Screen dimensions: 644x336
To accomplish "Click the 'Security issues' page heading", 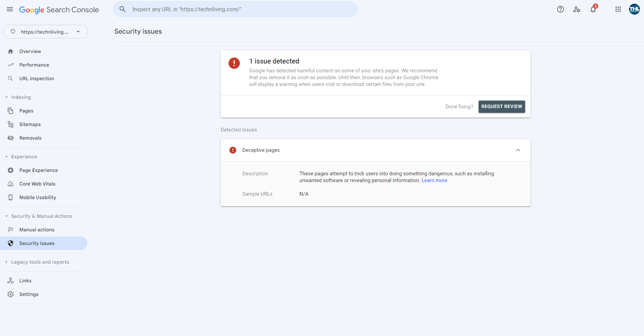I will coord(138,31).
